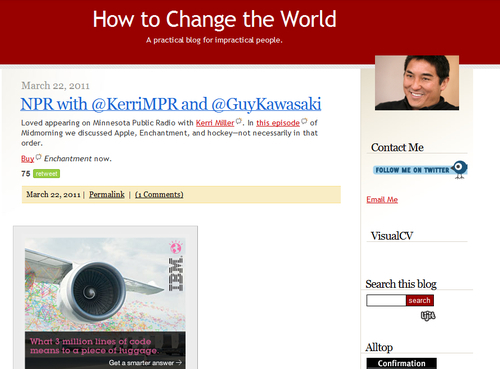Follow the Kerri Miller link

(x=215, y=123)
